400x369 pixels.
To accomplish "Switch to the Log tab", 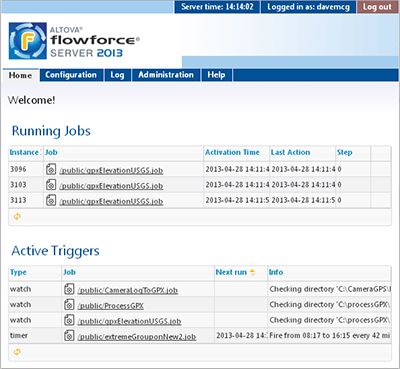I will click(117, 75).
